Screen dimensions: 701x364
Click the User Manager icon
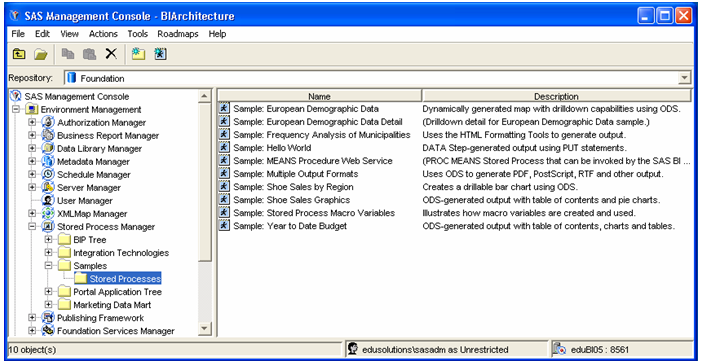[x=48, y=200]
